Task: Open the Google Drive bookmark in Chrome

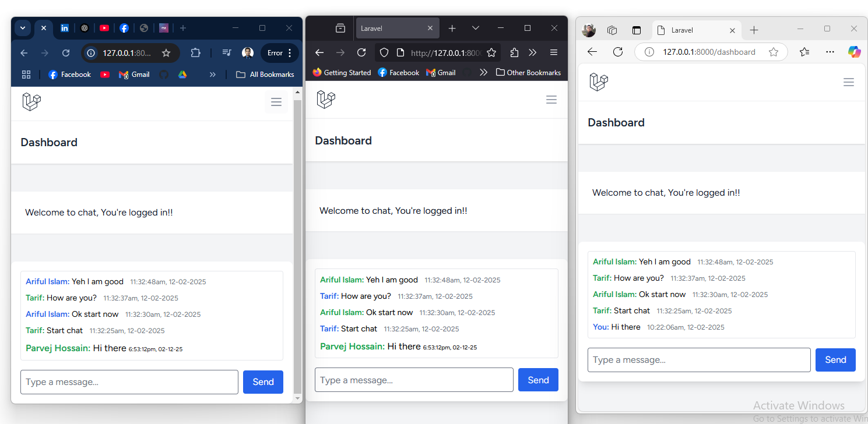Action: coord(182,75)
